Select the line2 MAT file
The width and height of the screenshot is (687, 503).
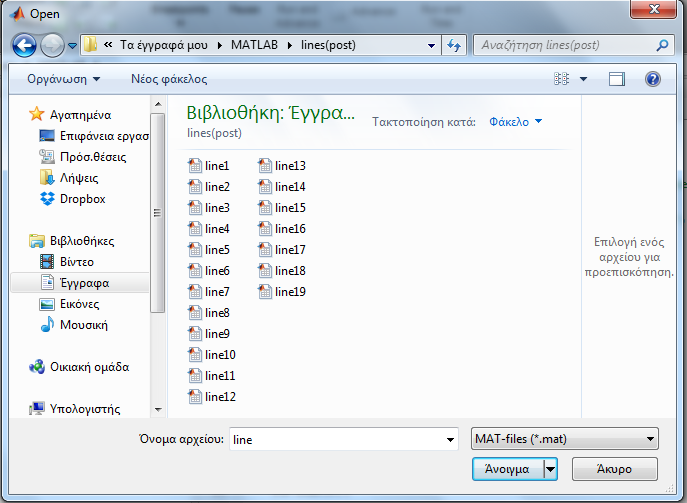209,187
